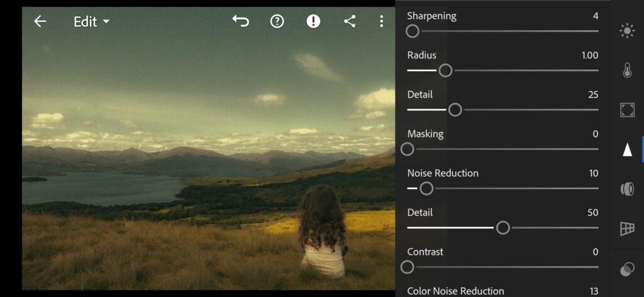Open the Light panel sun icon
Screen dimensions: 644x297
[627, 31]
